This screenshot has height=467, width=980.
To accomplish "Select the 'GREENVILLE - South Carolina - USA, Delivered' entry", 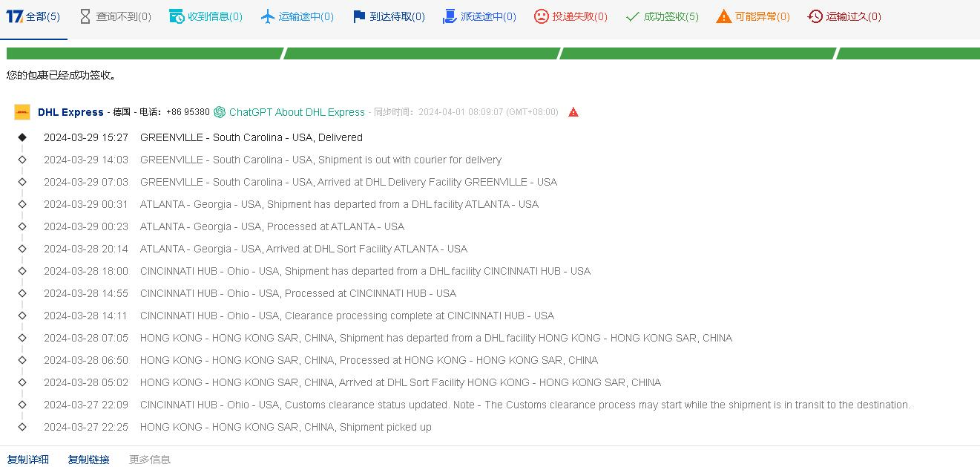I will pos(251,137).
